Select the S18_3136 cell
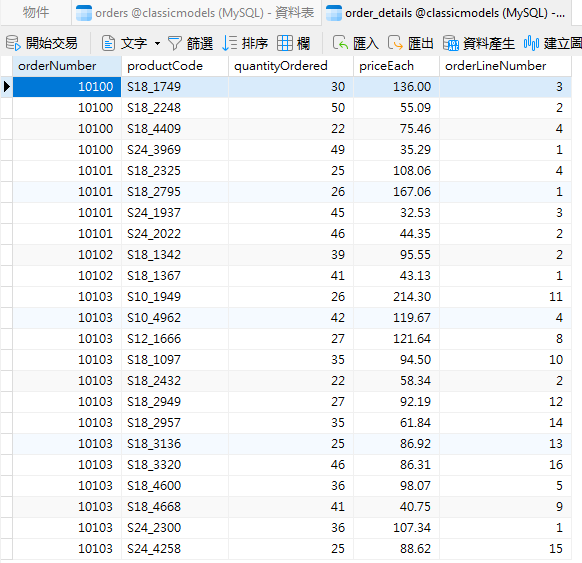 coord(175,444)
